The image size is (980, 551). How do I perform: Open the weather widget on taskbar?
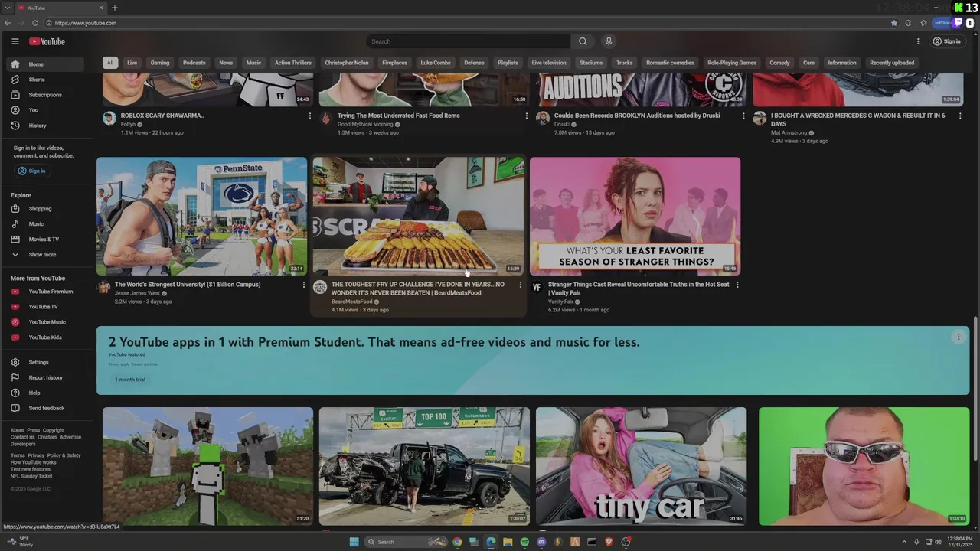21,542
